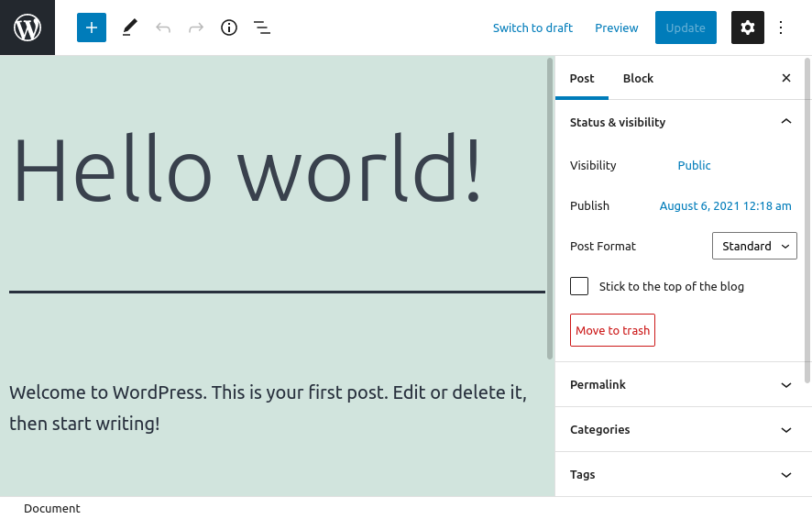This screenshot has height=519, width=812.
Task: Click the Switch to draft link
Action: click(x=532, y=28)
